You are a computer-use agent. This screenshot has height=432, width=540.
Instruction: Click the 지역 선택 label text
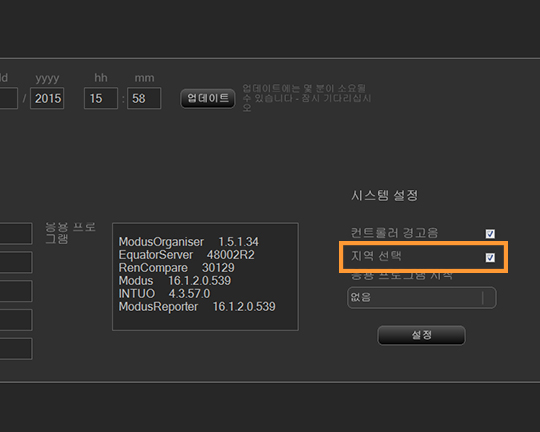coord(376,256)
